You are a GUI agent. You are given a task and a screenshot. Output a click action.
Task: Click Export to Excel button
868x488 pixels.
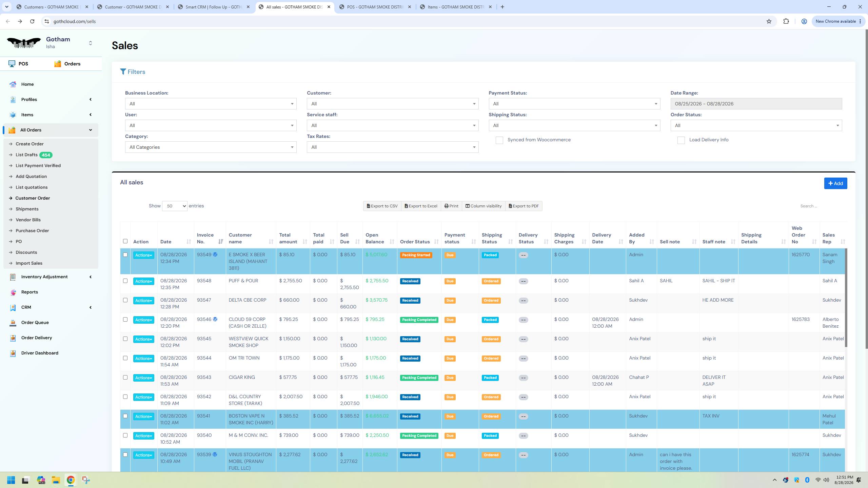421,206
